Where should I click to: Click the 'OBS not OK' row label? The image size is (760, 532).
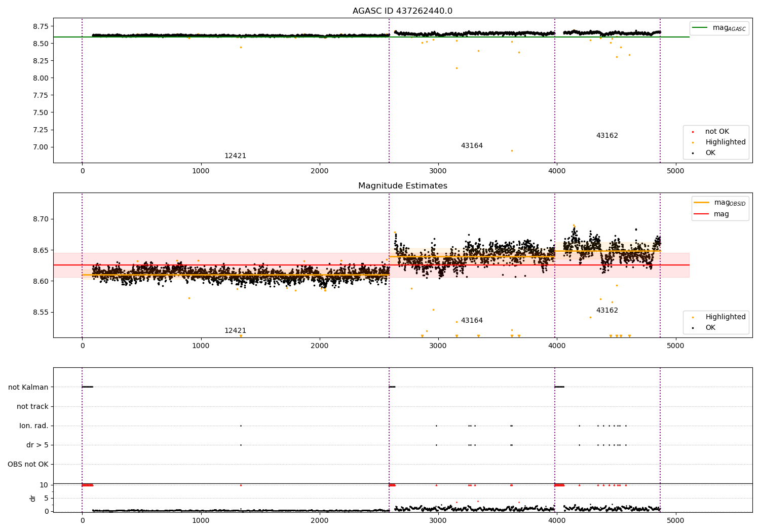click(x=28, y=464)
